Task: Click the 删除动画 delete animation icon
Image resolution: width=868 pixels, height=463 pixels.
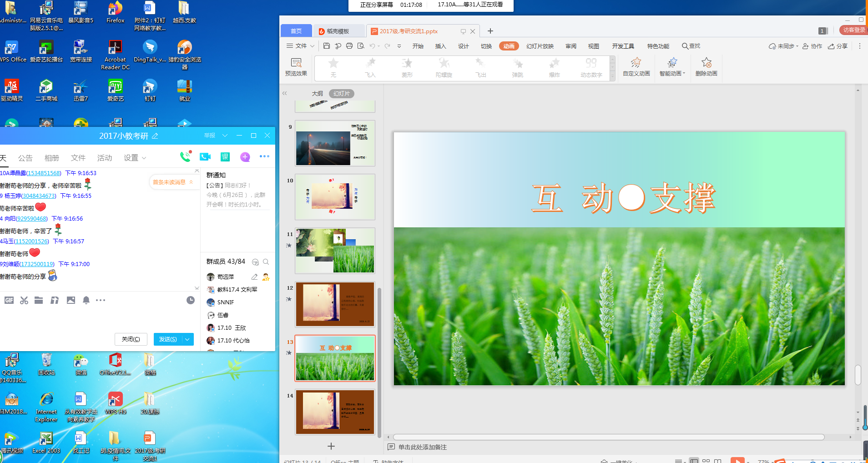Action: point(706,66)
